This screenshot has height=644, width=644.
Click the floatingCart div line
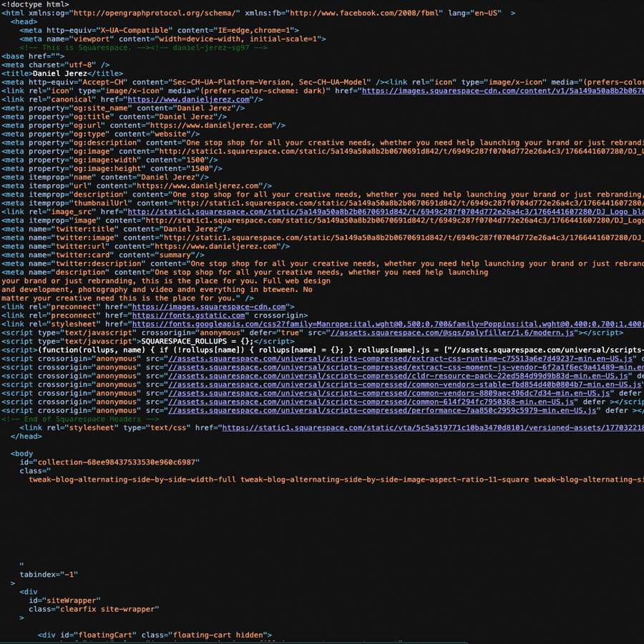click(155, 635)
